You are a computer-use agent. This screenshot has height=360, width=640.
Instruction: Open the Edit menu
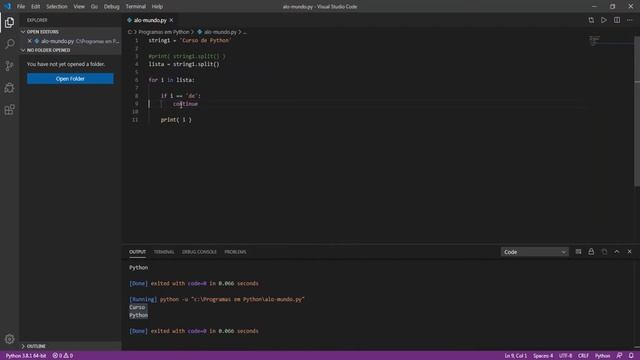(36, 7)
